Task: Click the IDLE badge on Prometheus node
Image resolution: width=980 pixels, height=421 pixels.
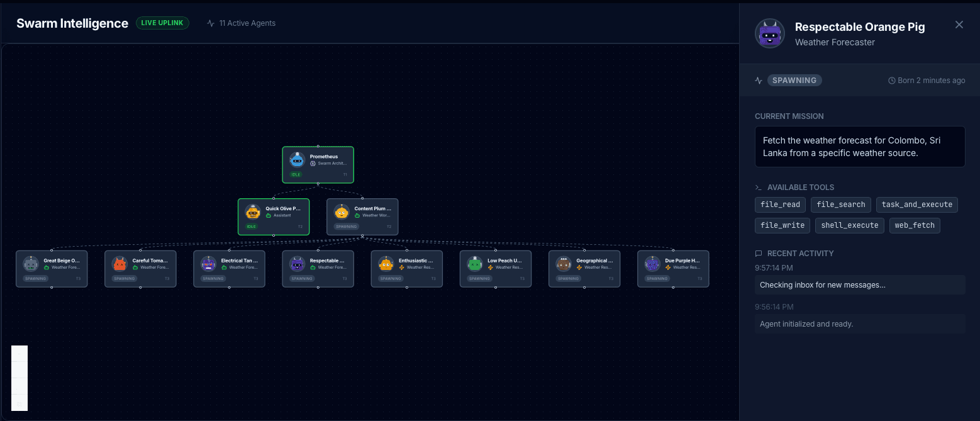Action: [x=296, y=174]
